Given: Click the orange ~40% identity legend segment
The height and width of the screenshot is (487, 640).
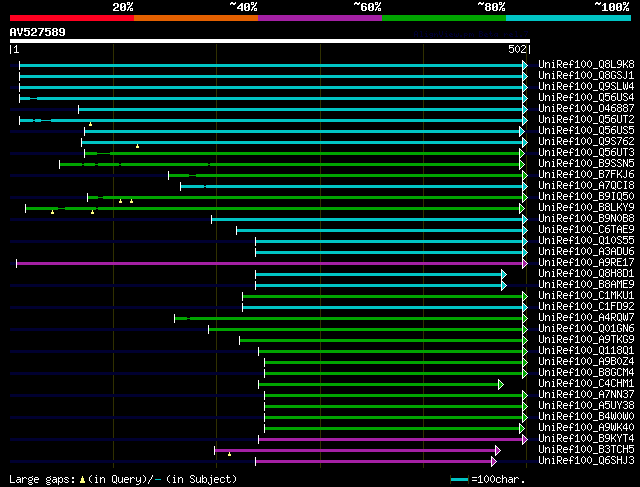Looking at the screenshot, I should (196, 18).
